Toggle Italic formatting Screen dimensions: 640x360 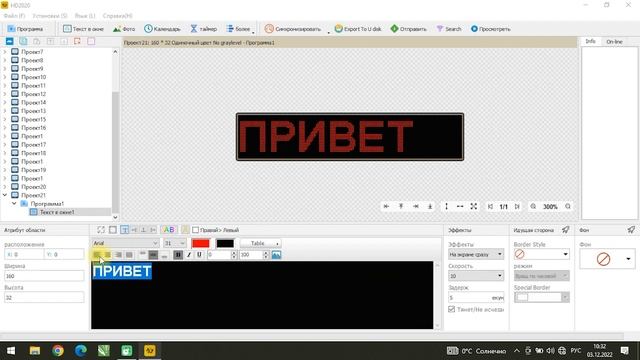189,255
